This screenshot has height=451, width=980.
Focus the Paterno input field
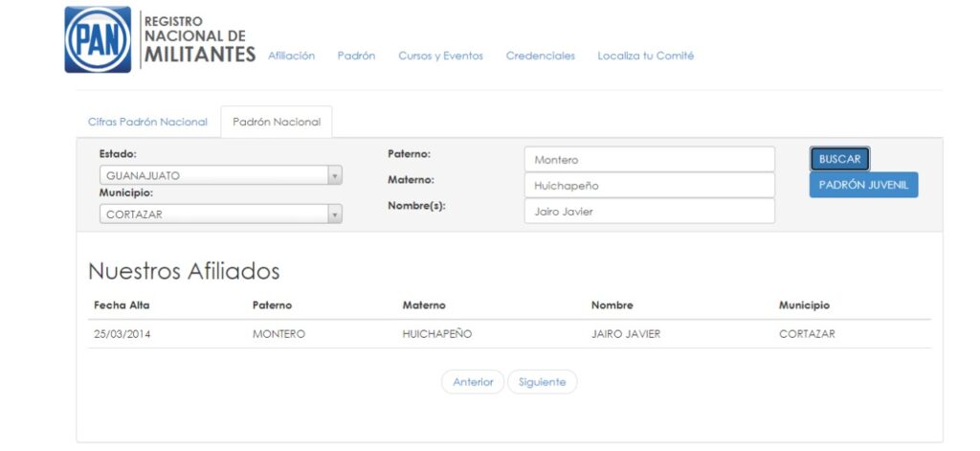coord(649,160)
